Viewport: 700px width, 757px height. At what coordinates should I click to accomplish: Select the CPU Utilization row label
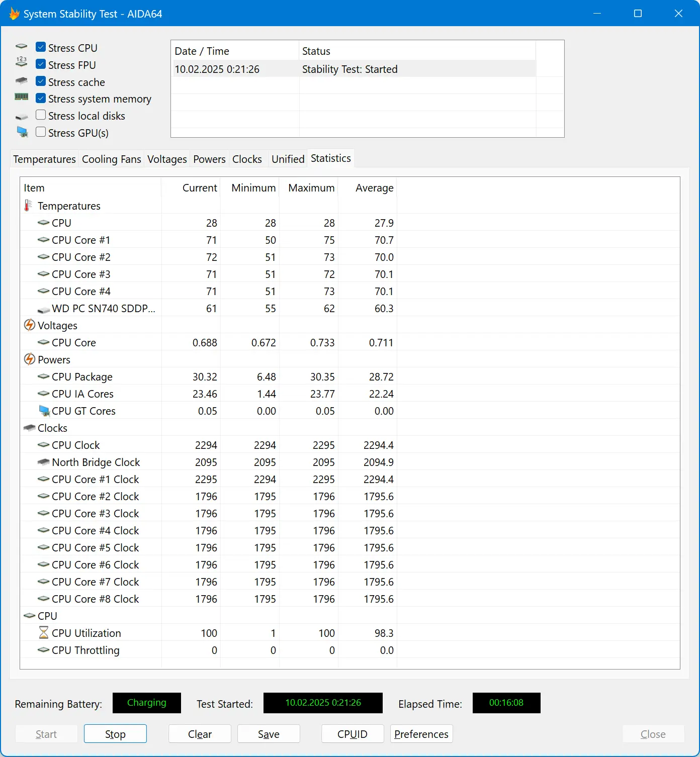(86, 633)
